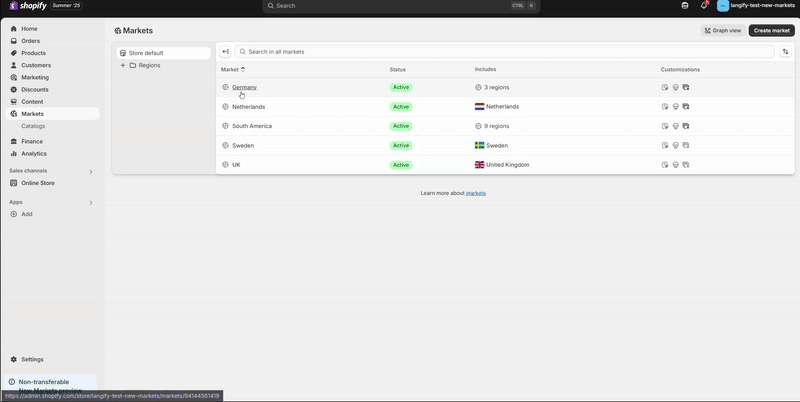800x402 pixels.
Task: Open Online Store sales channel
Action: click(x=38, y=183)
